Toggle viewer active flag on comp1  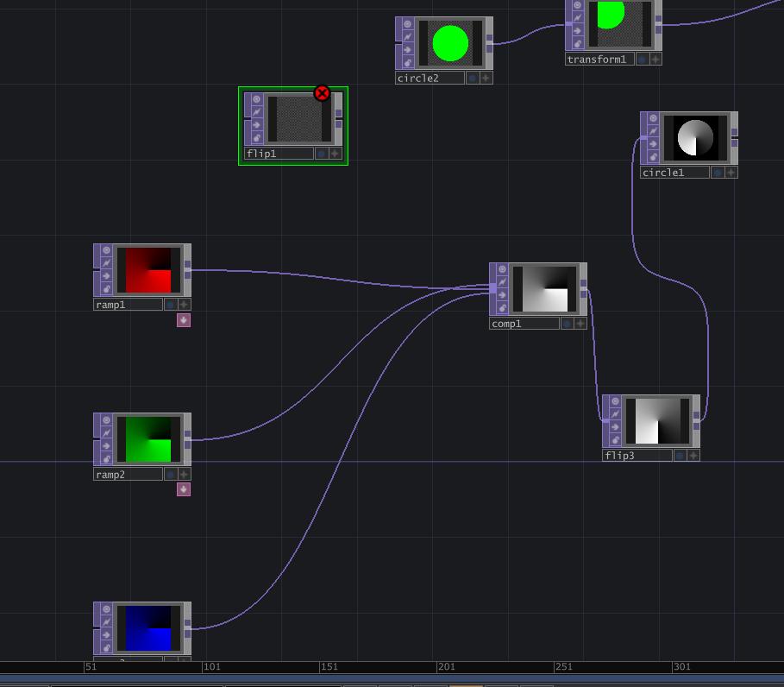580,324
